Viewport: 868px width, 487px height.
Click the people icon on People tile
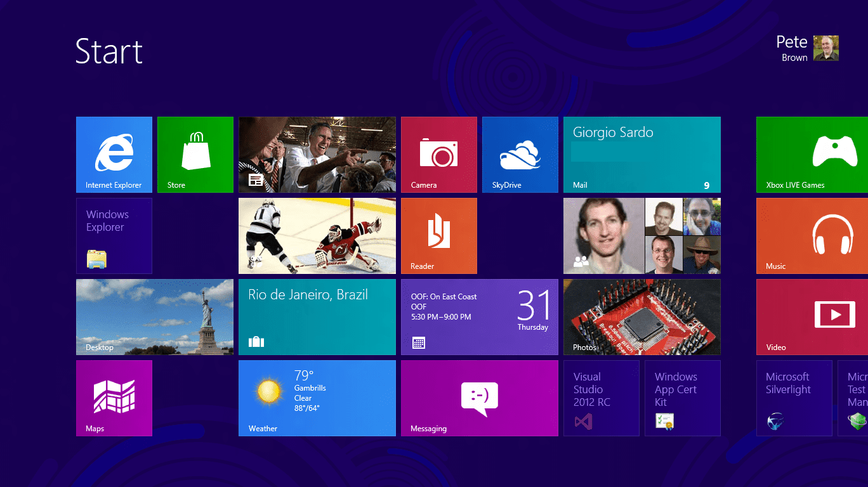(581, 261)
